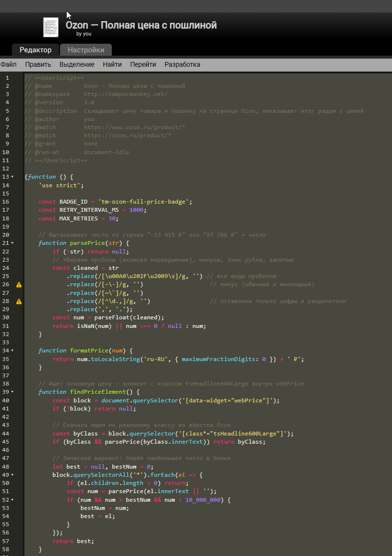392x556 pixels.
Task: Open the Править menu
Action: (38, 64)
